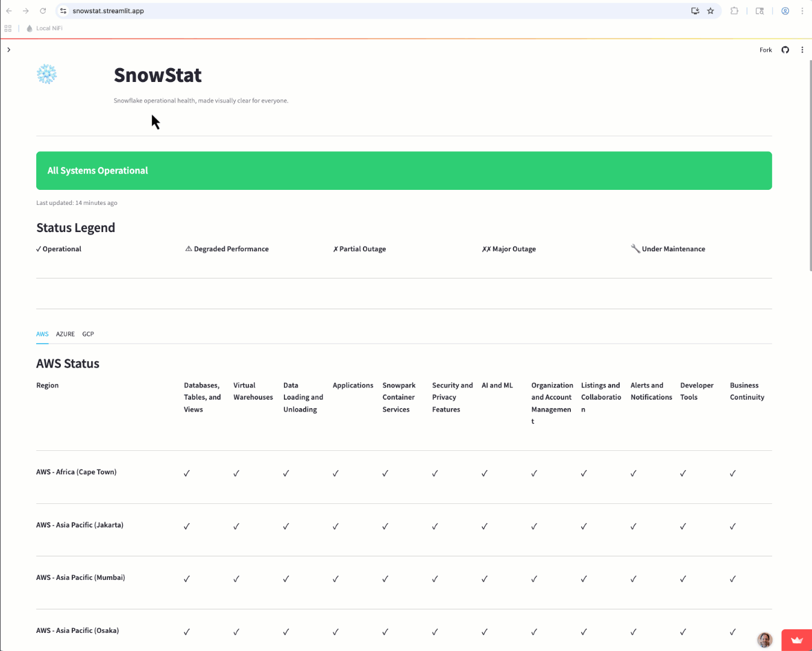Expand the sidebar with the chevron arrow
This screenshot has width=812, height=651.
click(x=8, y=50)
